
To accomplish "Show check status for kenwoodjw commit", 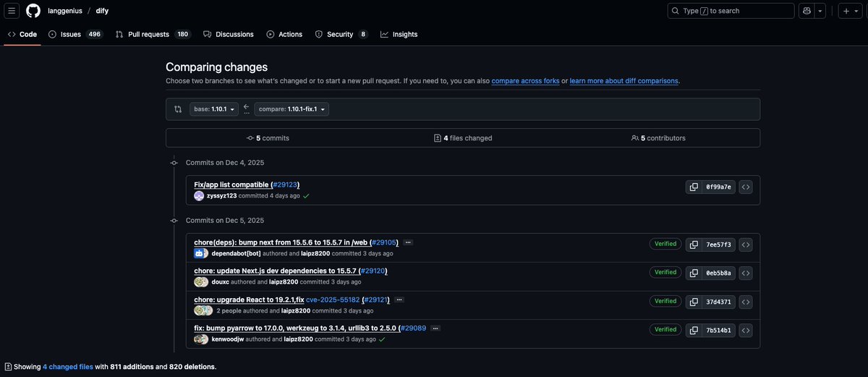I will (x=382, y=339).
